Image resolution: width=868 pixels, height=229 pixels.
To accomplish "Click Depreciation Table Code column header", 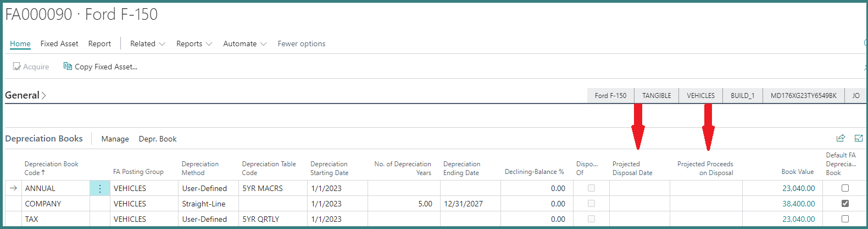I will [x=269, y=168].
